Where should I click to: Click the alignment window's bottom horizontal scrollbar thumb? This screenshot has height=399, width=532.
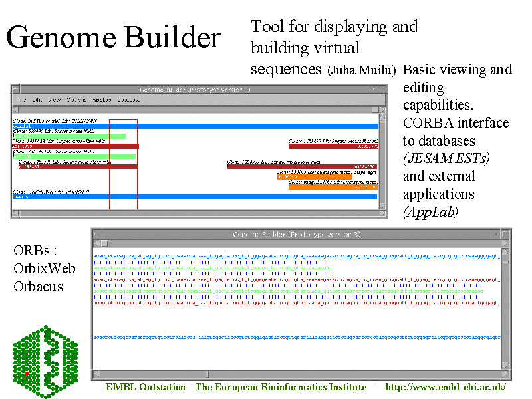153,374
